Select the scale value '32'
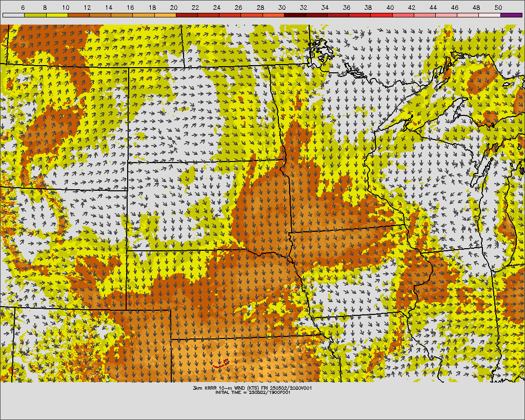This screenshot has width=525, height=420. click(304, 7)
